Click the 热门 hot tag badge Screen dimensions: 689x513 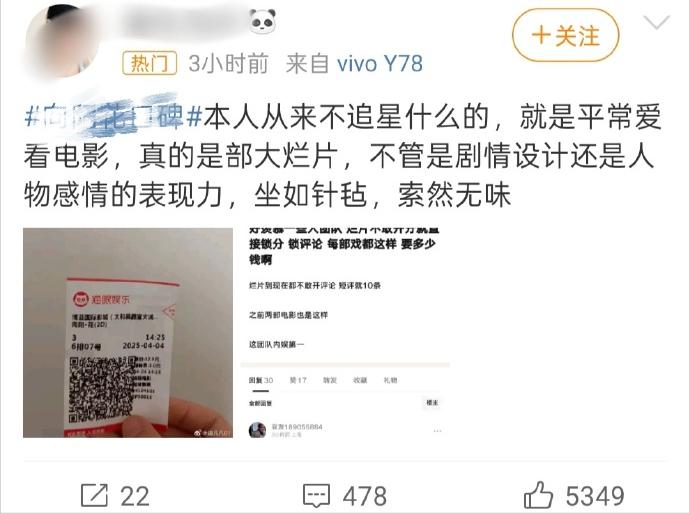149,63
